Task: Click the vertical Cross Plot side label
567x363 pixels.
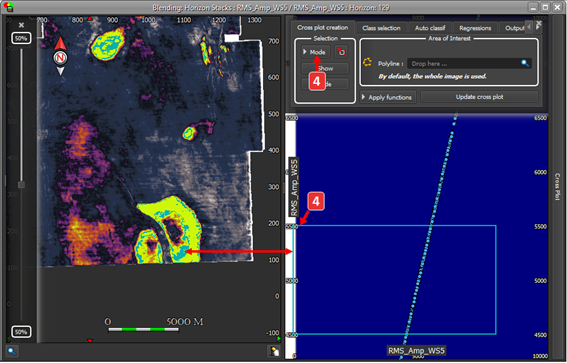Action: 557,187
